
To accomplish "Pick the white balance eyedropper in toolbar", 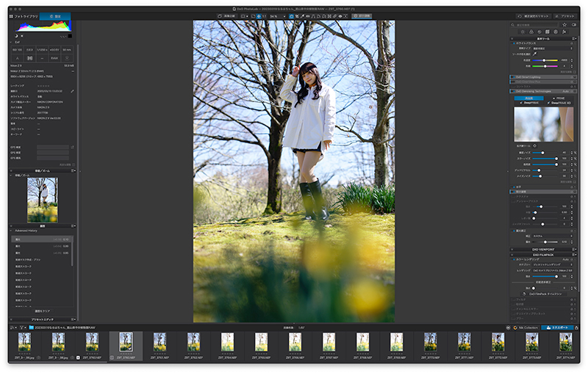I will [x=302, y=16].
